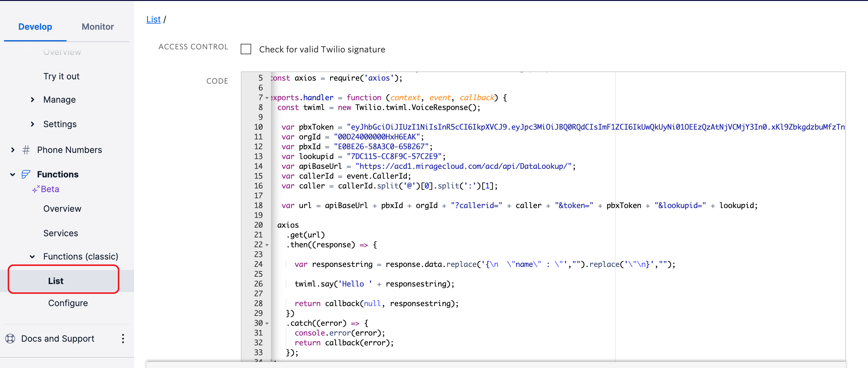868x368 pixels.
Task: Switch to the Develop tab
Action: tap(35, 27)
